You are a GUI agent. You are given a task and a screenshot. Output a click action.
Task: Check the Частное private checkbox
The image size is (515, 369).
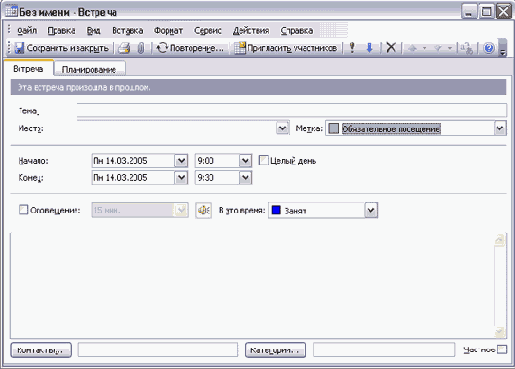502,349
